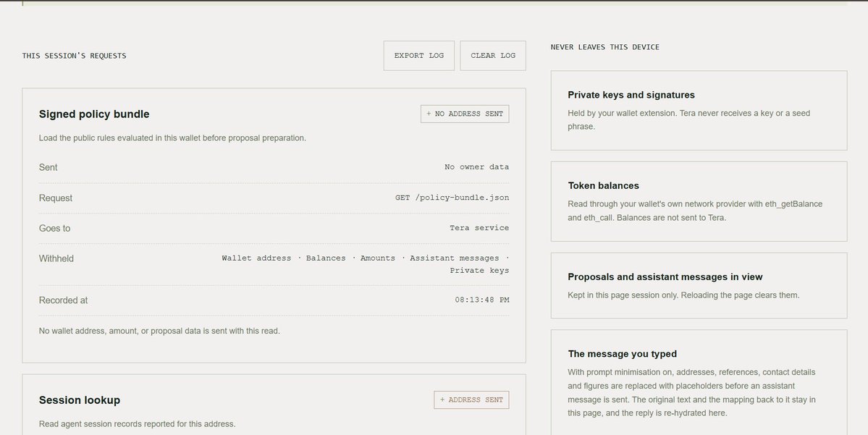
Task: Click the 'Held by your wallet extension' text
Action: [688, 120]
